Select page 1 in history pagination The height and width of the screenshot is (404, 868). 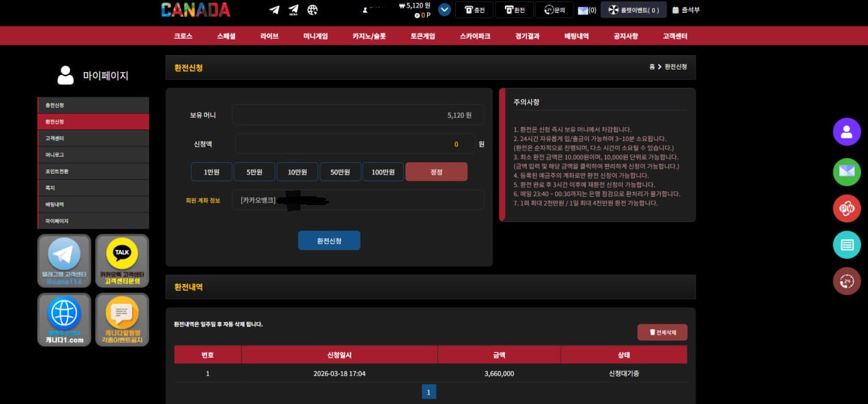429,392
